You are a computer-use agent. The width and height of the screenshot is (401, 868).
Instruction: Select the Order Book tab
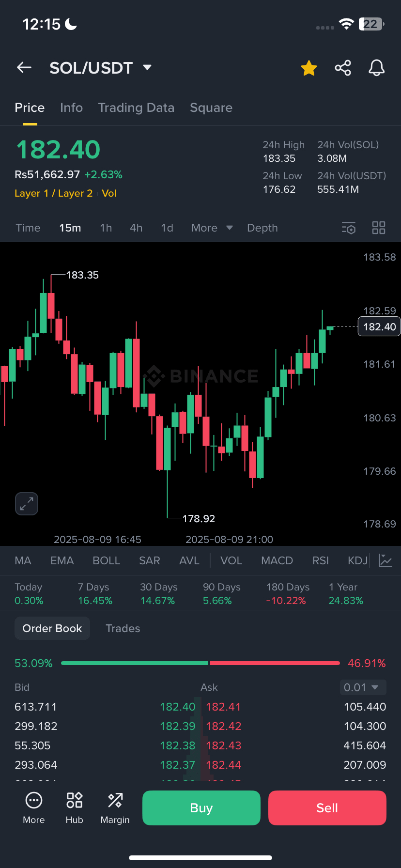tap(52, 628)
